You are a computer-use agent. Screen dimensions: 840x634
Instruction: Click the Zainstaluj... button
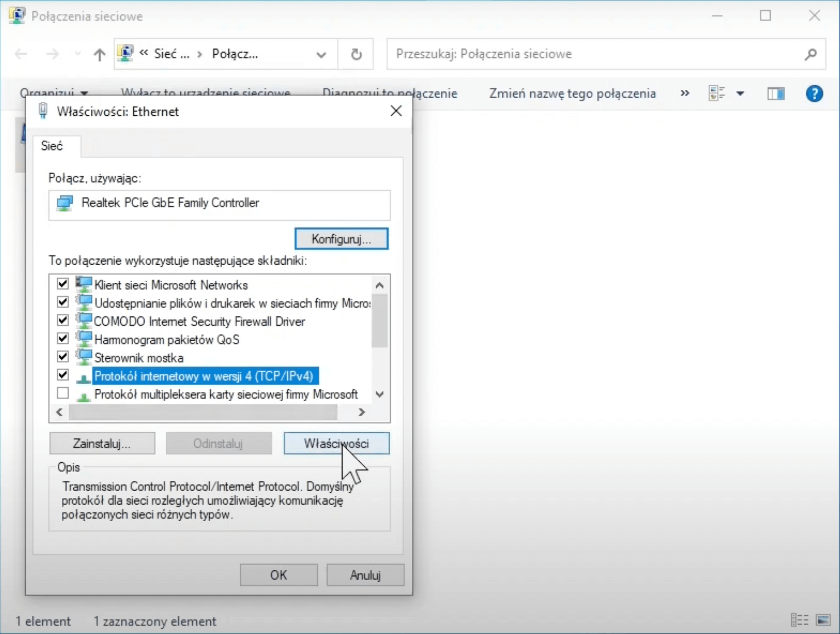102,443
